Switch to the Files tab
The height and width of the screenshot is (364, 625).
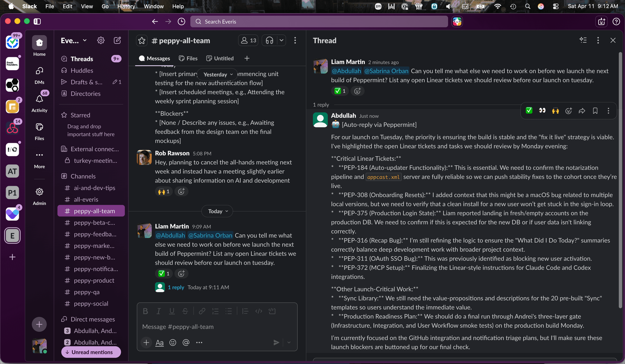click(x=188, y=58)
